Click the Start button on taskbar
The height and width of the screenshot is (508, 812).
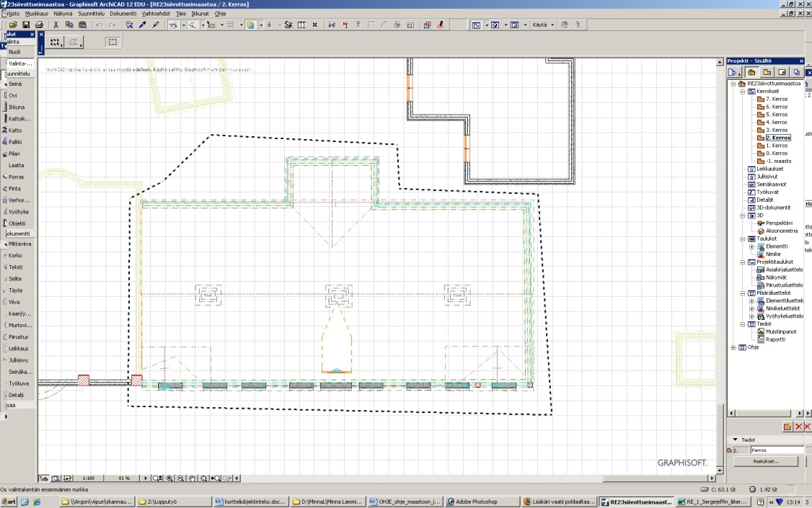[x=8, y=502]
